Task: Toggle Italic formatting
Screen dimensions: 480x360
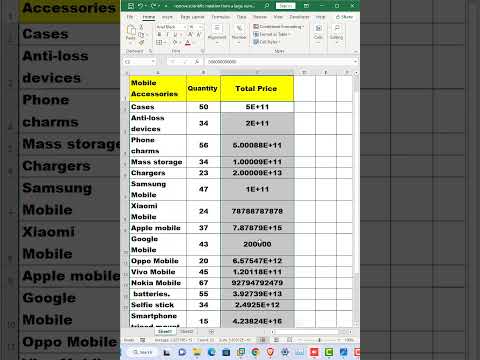Action: 167,34
